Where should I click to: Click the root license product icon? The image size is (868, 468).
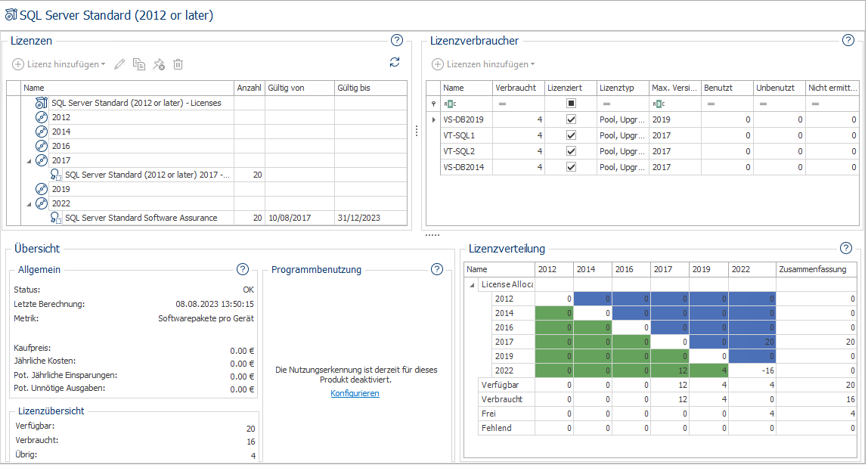42,103
